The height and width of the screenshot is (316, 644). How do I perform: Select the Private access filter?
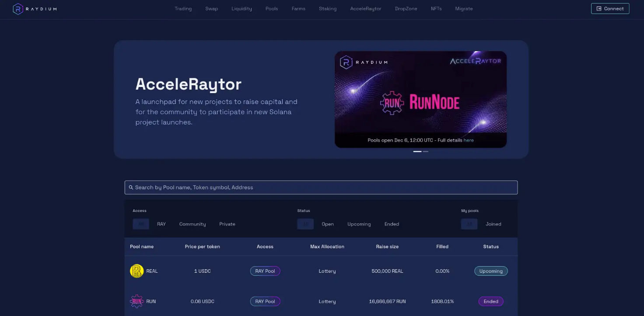(227, 224)
